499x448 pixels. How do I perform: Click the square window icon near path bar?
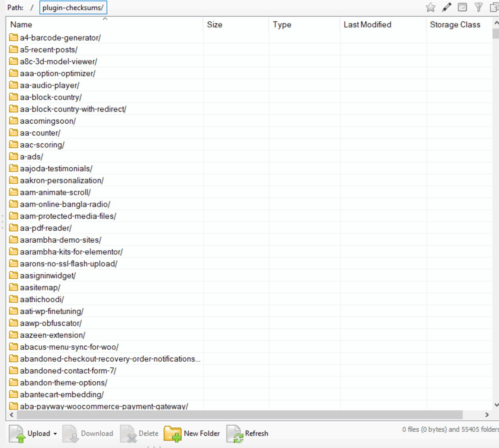[462, 7]
